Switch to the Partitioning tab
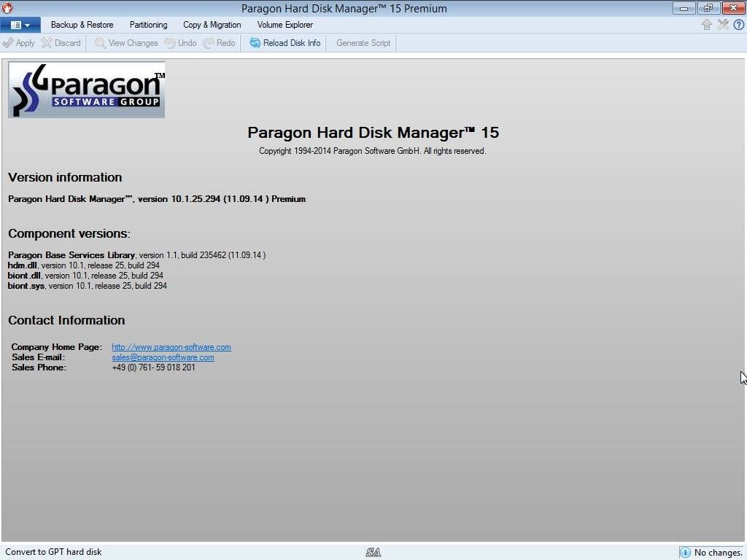The image size is (747, 560). [x=148, y=25]
